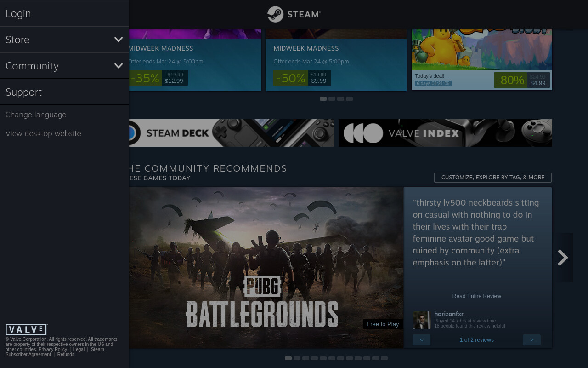Select third special offers carousel dot

pos(340,98)
